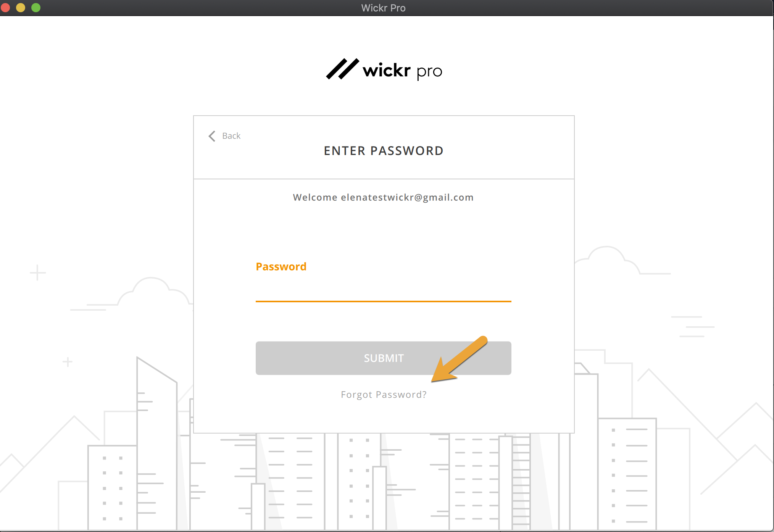Click the Back chevron arrow icon
The image size is (774, 532).
(x=212, y=136)
